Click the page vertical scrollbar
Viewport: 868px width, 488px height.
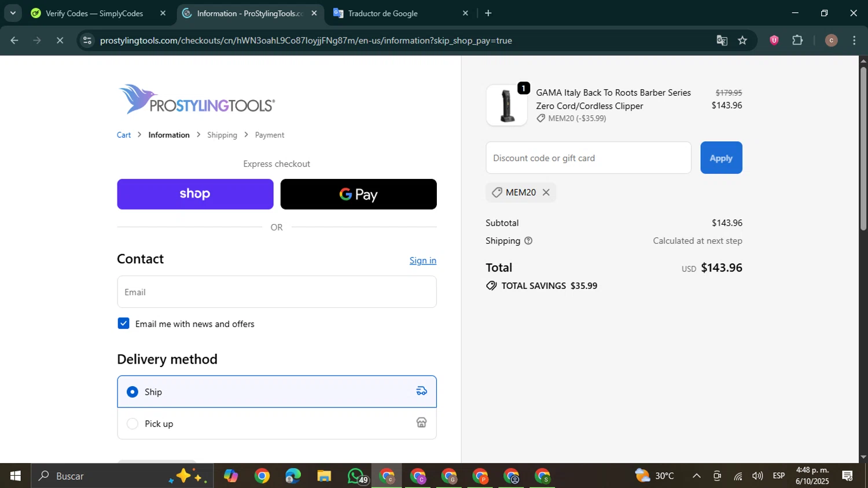point(863,149)
